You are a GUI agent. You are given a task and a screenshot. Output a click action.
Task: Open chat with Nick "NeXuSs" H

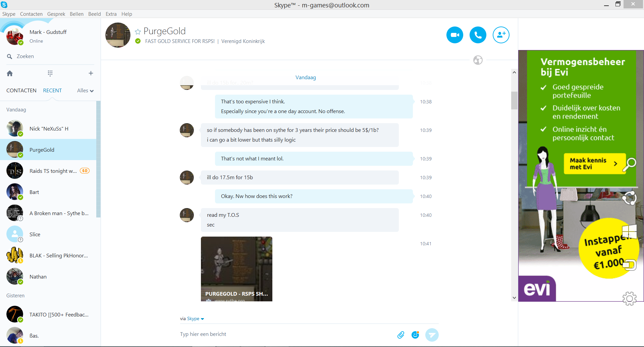pyautogui.click(x=48, y=129)
